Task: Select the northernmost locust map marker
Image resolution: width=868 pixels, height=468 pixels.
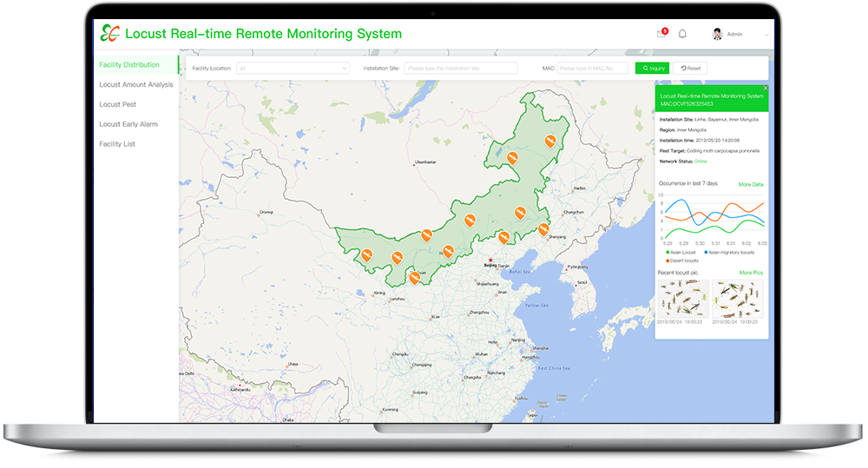Action: [x=549, y=141]
